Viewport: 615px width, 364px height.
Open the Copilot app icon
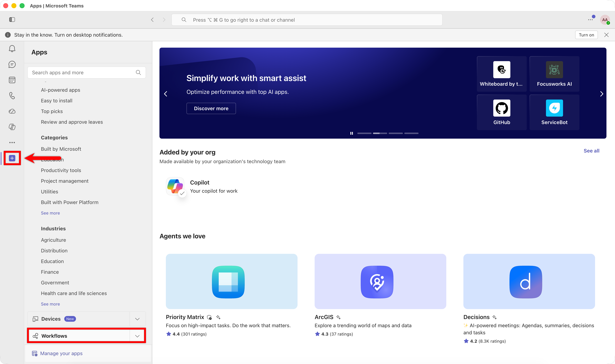[175, 186]
